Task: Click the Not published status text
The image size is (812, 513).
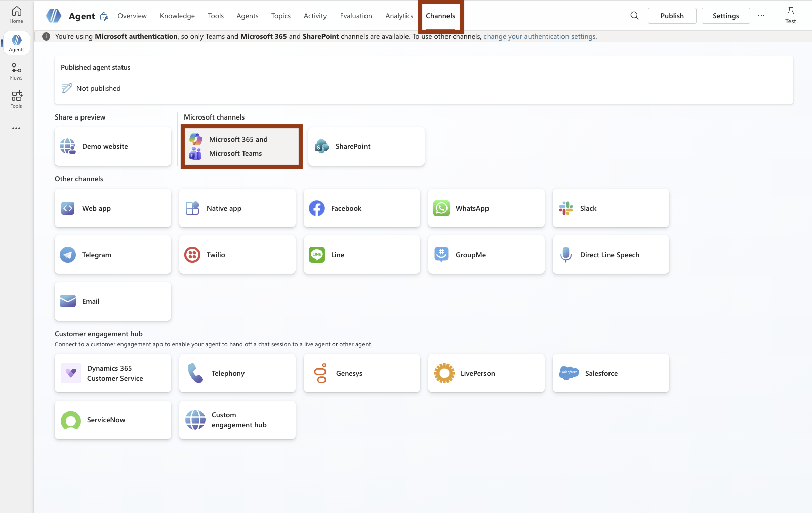Action: click(99, 88)
